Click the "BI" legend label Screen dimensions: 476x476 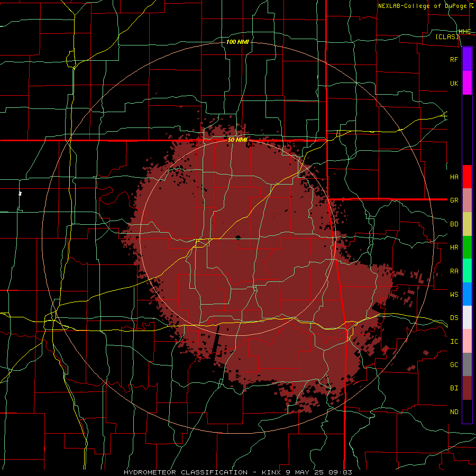coord(454,388)
